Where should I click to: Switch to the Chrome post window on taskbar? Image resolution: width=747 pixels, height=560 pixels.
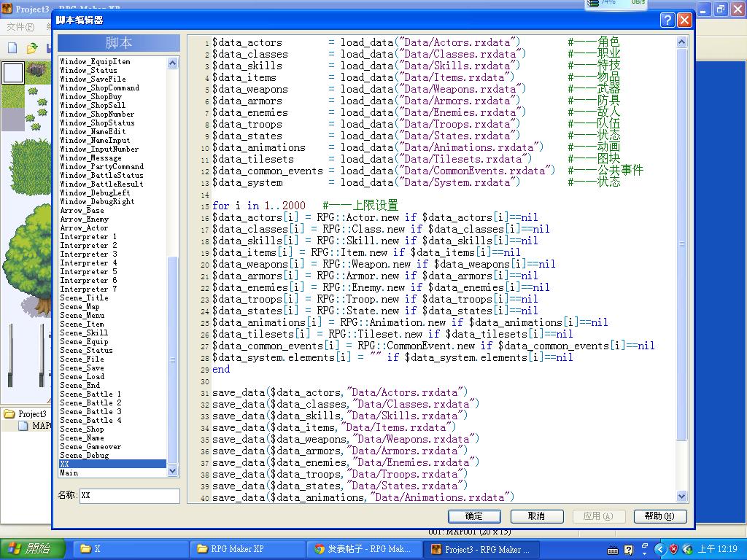pos(364,549)
